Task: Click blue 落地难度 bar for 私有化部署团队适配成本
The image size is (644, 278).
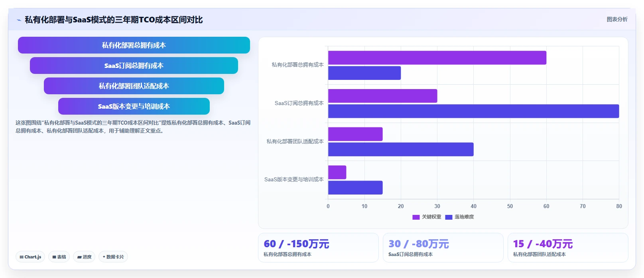Action: click(x=401, y=149)
